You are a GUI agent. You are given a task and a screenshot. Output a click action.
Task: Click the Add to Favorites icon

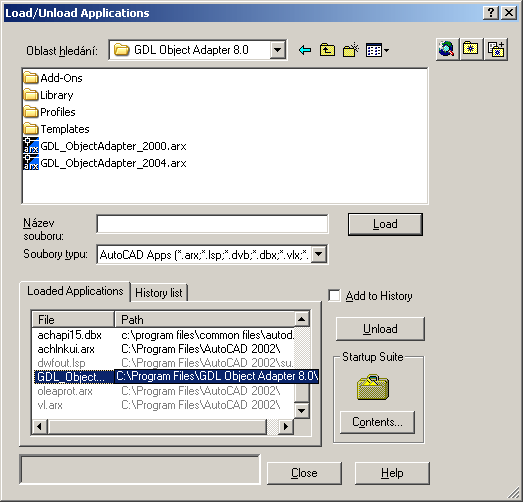496,49
